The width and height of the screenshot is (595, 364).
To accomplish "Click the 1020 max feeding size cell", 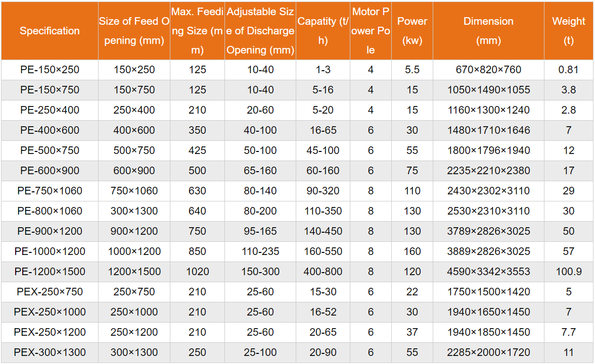I will tap(197, 272).
